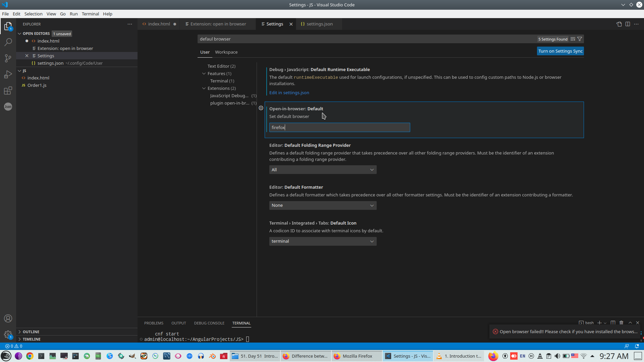This screenshot has height=362, width=644.
Task: Click the Split Editor Right icon
Action: [628, 24]
